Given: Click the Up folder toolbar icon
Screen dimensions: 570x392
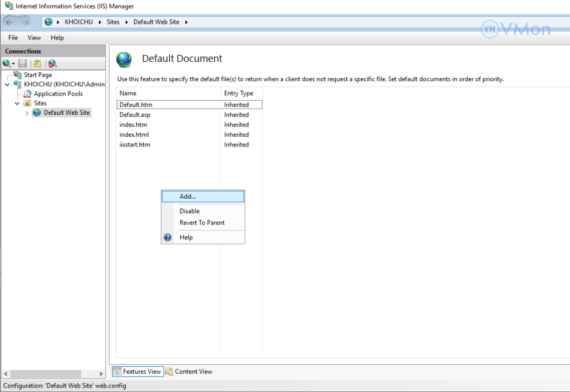Looking at the screenshot, I should 37,63.
